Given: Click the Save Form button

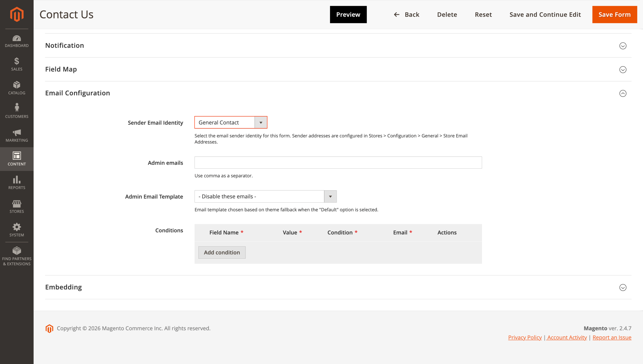Looking at the screenshot, I should click(614, 15).
